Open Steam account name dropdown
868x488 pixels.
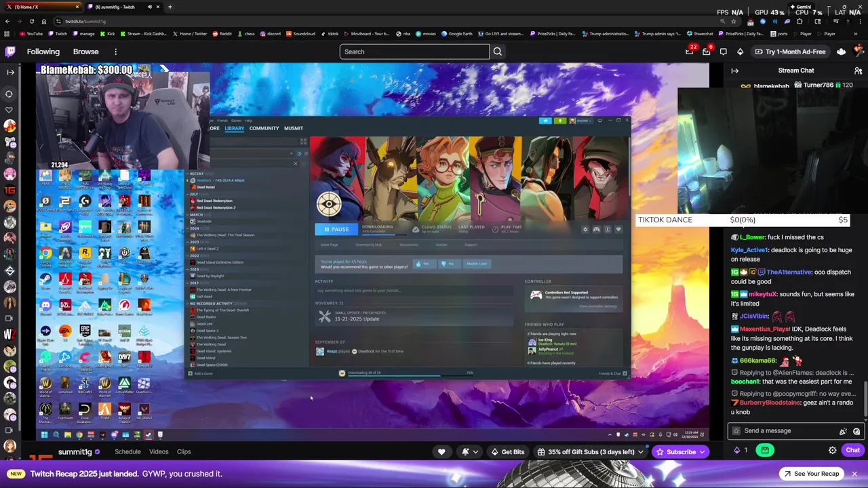(x=583, y=121)
